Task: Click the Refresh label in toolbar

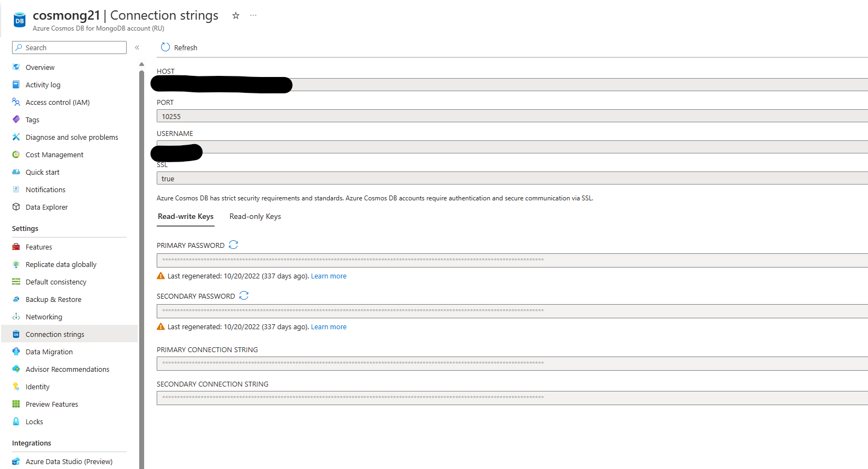Action: coord(186,48)
